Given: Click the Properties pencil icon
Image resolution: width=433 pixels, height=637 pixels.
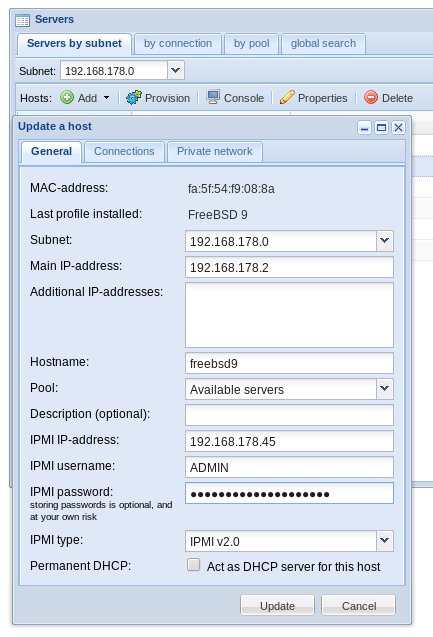Looking at the screenshot, I should coord(287,98).
